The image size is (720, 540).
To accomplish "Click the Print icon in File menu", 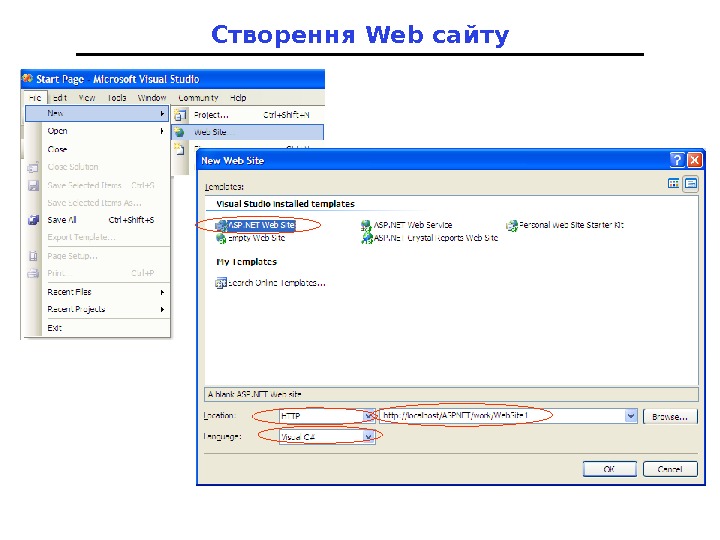I will click(x=33, y=274).
